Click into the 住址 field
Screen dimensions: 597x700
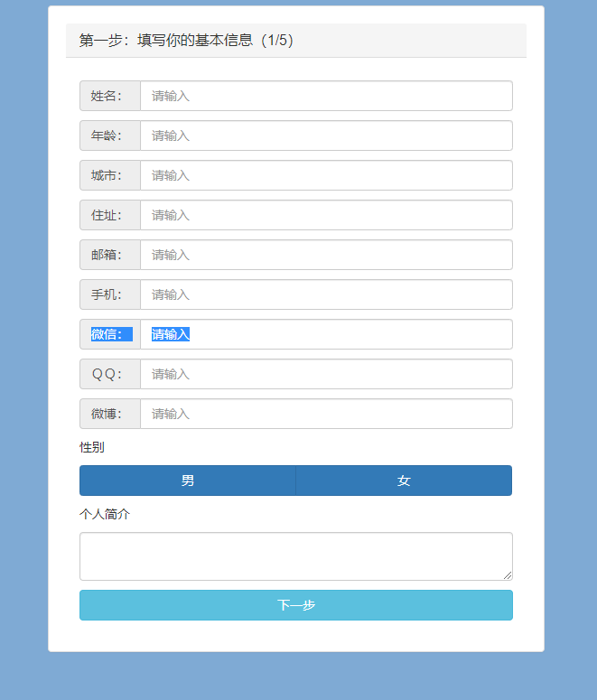(x=326, y=215)
